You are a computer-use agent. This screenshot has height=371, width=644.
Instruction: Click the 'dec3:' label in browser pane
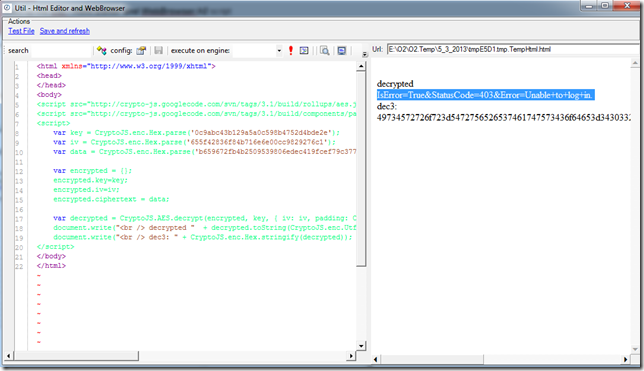point(386,106)
